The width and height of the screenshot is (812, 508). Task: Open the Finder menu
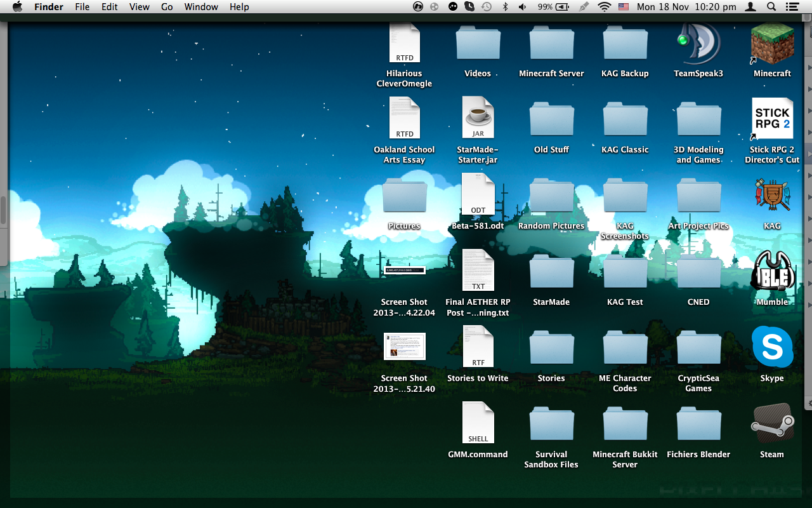[x=48, y=7]
